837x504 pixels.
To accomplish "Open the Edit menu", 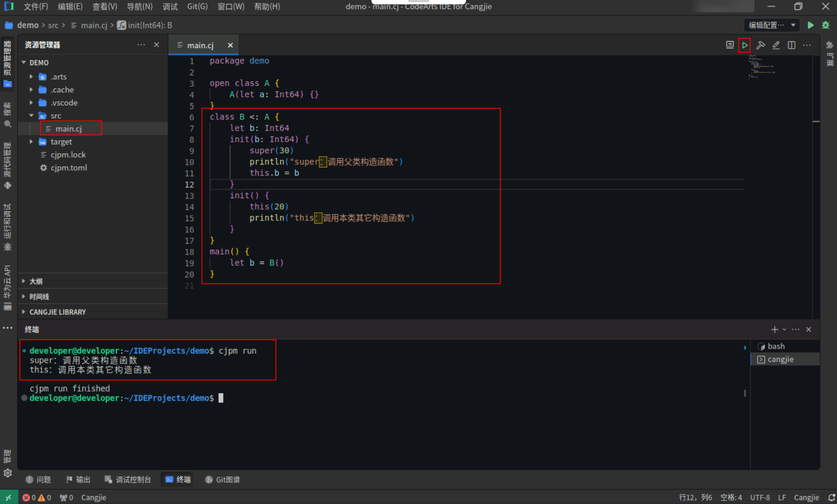I will [x=70, y=7].
